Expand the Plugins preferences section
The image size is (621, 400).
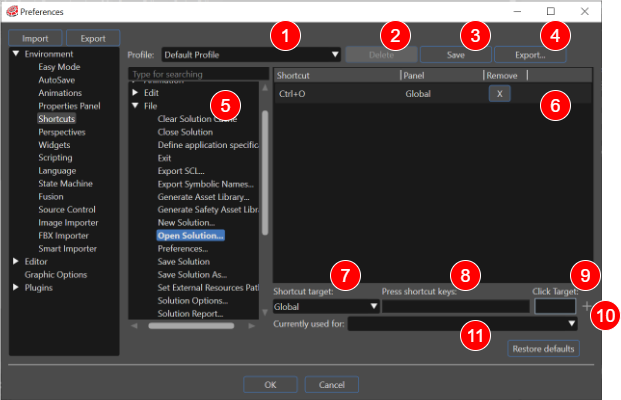tap(16, 288)
